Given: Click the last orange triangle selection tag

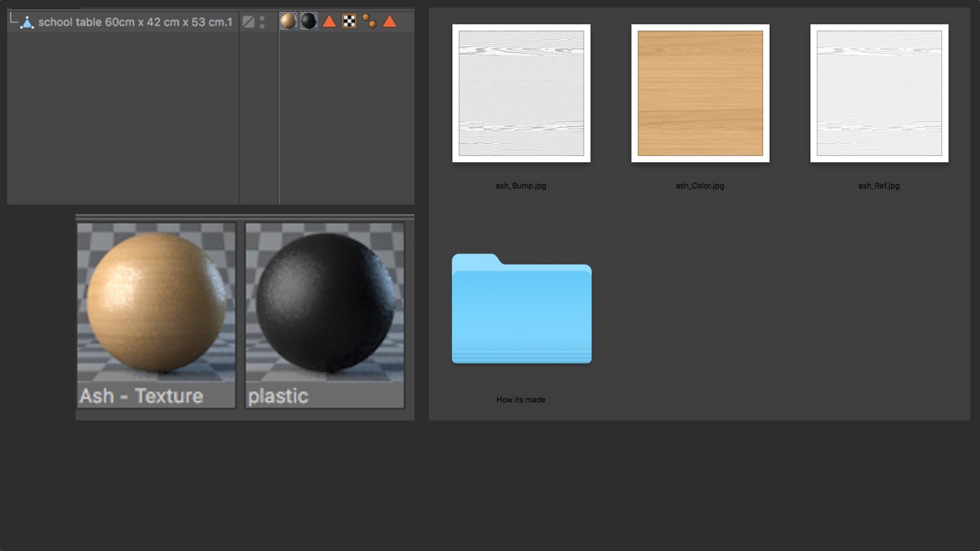Looking at the screenshot, I should pyautogui.click(x=389, y=21).
